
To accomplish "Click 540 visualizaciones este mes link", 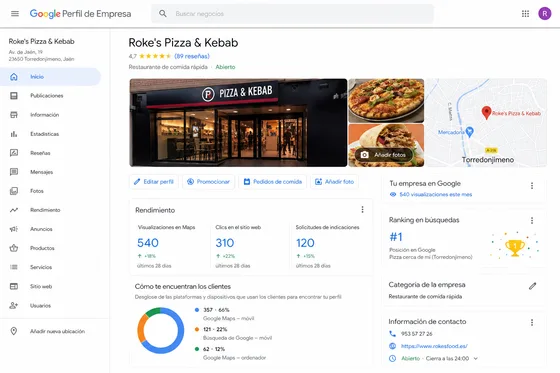I will (x=436, y=194).
